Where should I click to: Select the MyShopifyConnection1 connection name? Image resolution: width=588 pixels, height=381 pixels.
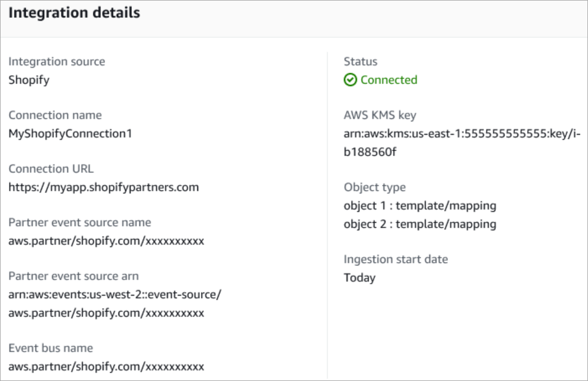click(x=70, y=134)
